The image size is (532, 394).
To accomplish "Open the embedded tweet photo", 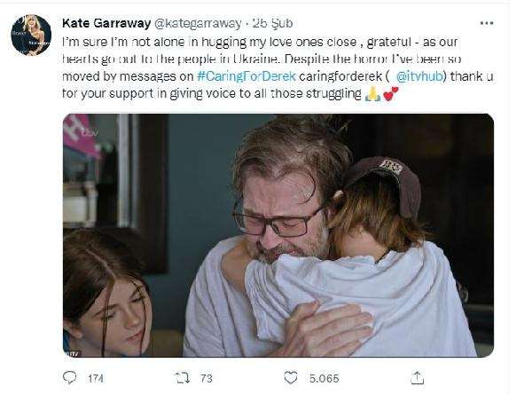I will [278, 235].
